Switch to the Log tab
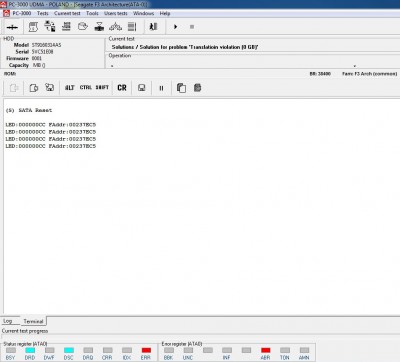 (x=8, y=321)
